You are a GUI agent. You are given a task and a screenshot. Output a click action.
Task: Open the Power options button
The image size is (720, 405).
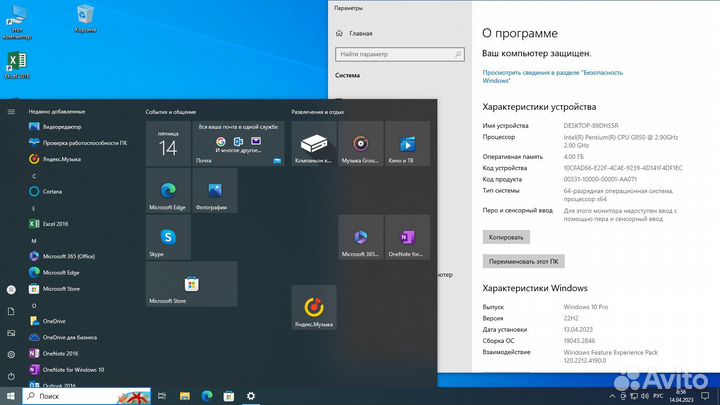(x=11, y=376)
